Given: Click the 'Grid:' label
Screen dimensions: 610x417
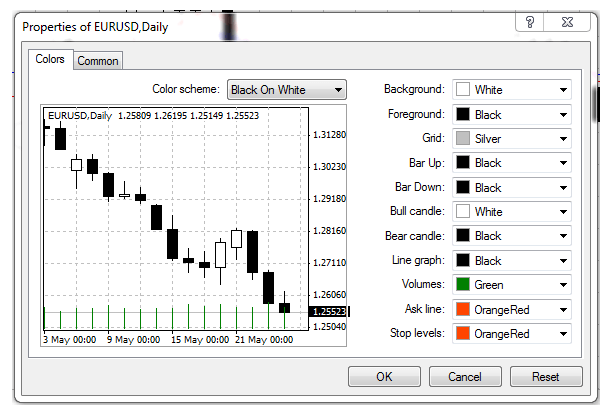Looking at the screenshot, I should 433,138.
